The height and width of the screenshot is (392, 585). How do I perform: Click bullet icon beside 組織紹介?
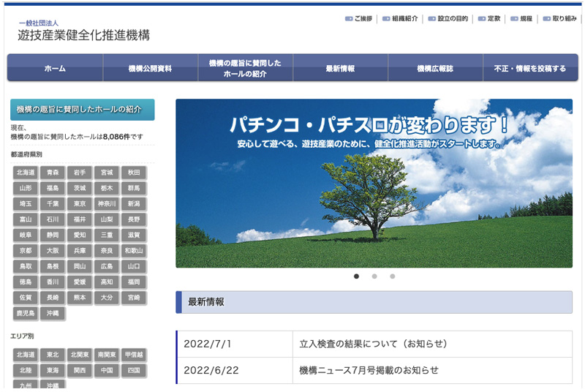click(x=385, y=19)
